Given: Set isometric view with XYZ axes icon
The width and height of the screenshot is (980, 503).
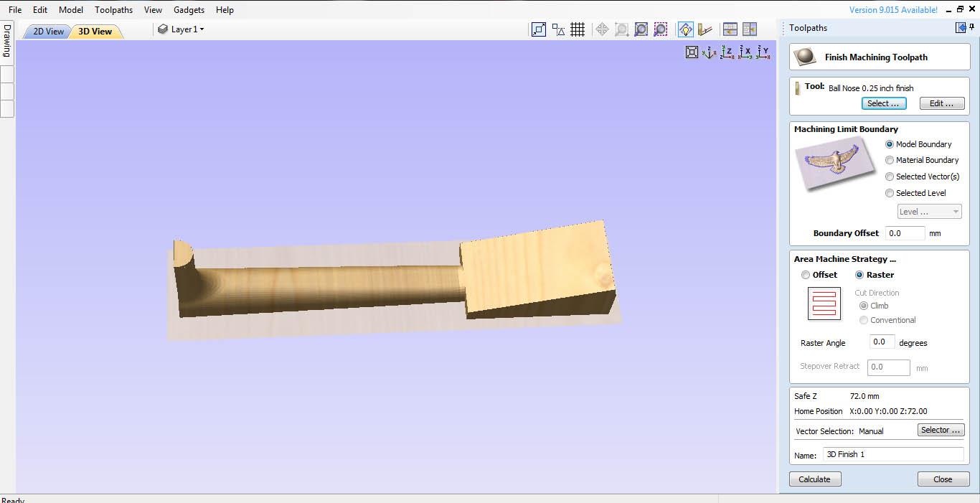Looking at the screenshot, I should click(x=710, y=52).
